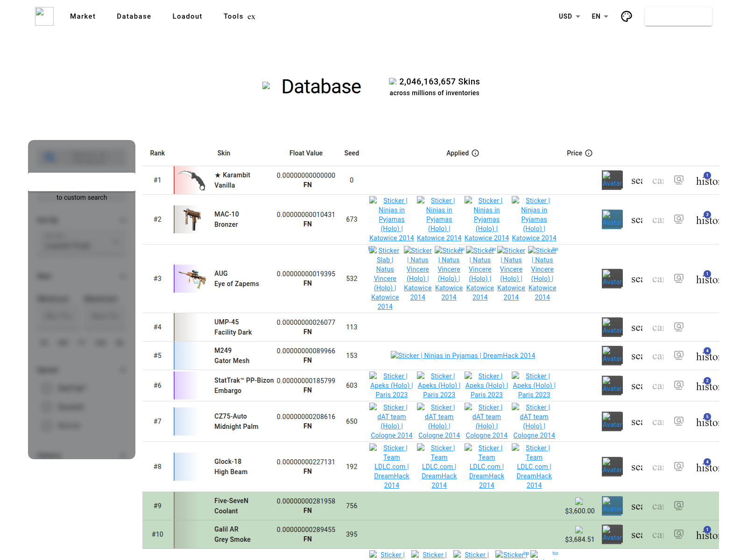This screenshot has height=560, width=747.
Task: Click the info icon beside Price
Action: [x=589, y=153]
